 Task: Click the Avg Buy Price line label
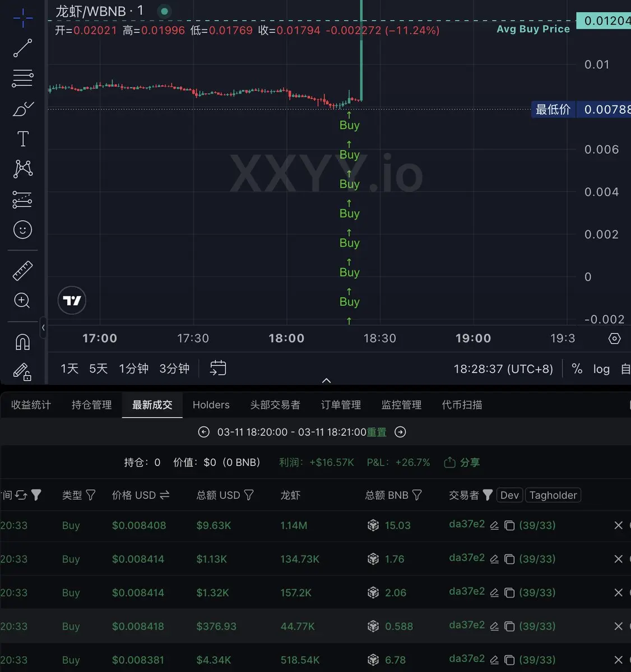(533, 29)
